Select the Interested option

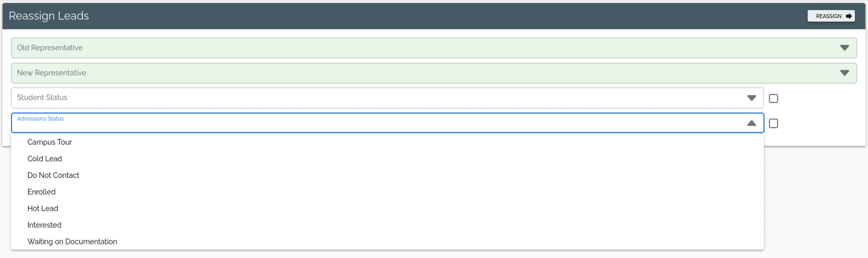(44, 225)
